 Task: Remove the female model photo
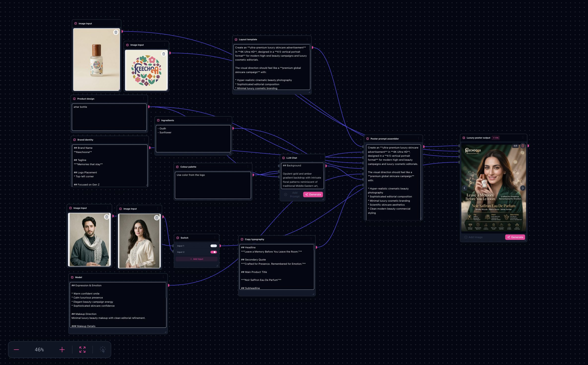click(x=157, y=218)
